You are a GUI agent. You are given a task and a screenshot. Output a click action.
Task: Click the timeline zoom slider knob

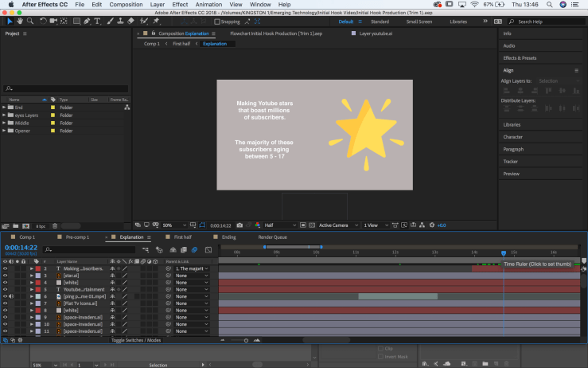point(246,341)
